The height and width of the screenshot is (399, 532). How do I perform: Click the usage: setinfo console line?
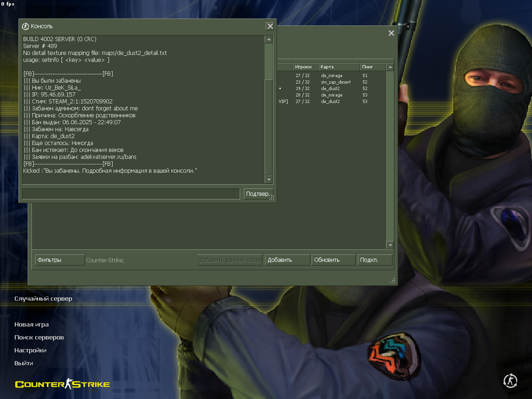click(66, 60)
